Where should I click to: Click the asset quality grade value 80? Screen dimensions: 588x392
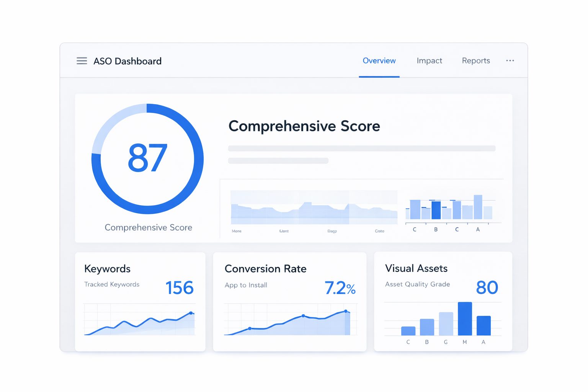[487, 287]
